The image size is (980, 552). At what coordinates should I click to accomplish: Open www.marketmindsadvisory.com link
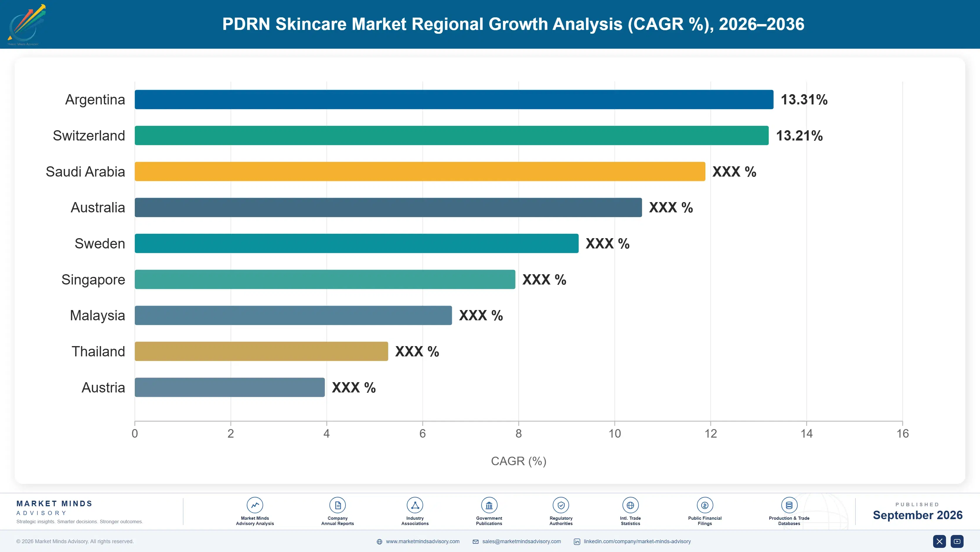pos(423,541)
